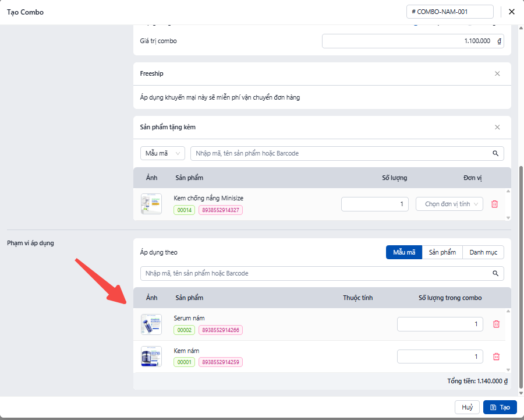Switch apply scope to Sản phẩm
524x420 pixels.
tap(442, 252)
